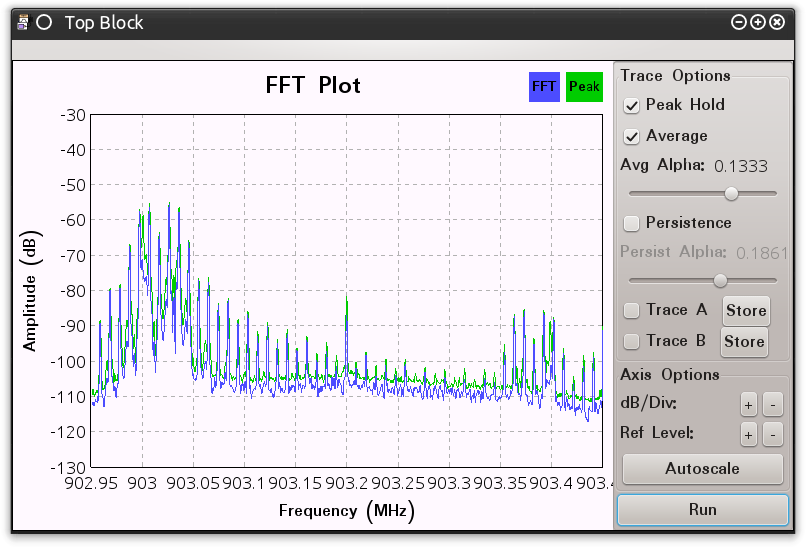Maximize the Top Block window
The image size is (806, 548).
pos(757,22)
